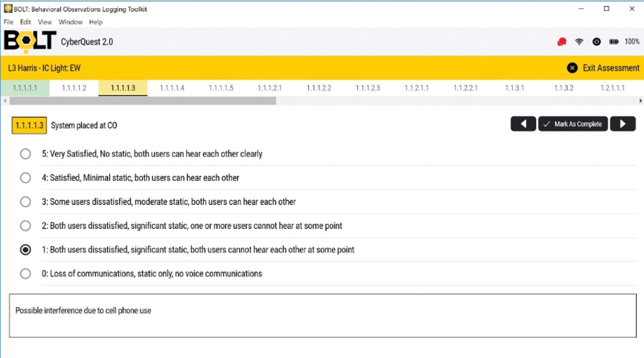
Task: Select rating 3: Some users dissatisfied
Action: [25, 202]
